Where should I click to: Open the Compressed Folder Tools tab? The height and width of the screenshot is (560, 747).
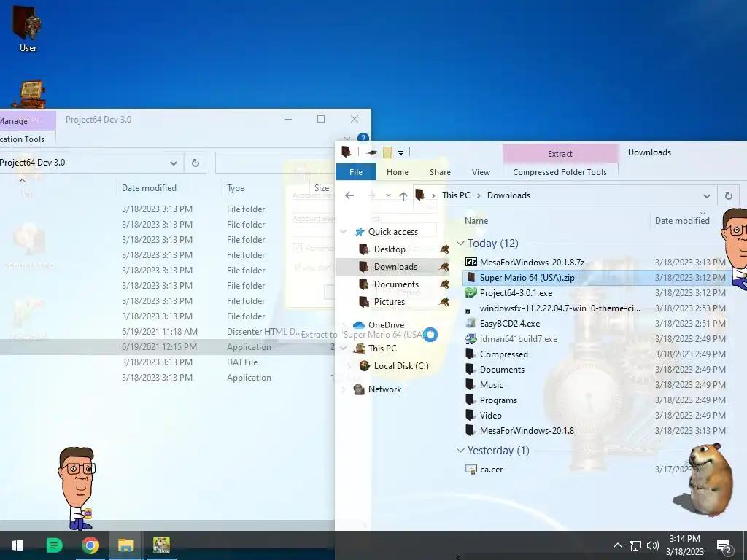point(560,172)
